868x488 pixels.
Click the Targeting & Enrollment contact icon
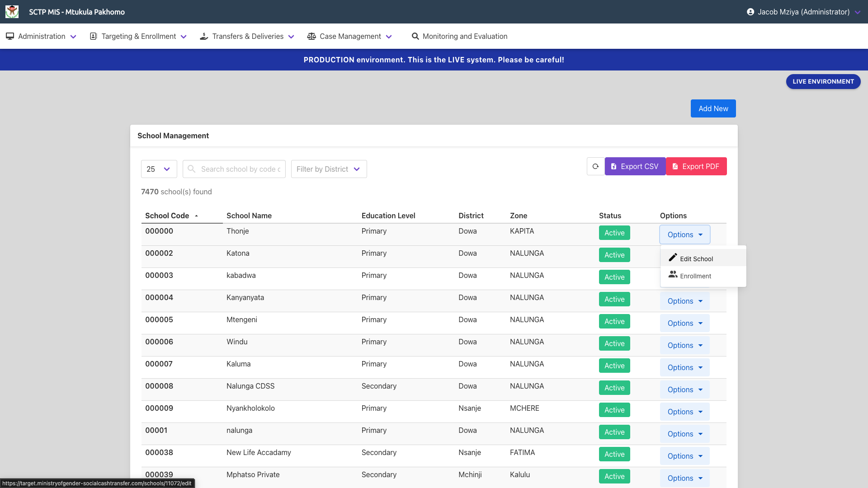coord(94,36)
